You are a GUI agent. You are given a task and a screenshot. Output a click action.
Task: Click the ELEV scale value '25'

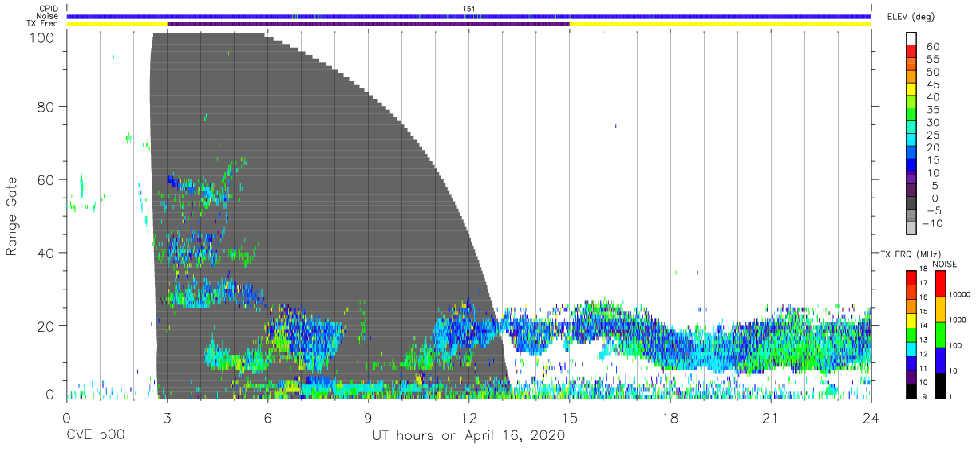(933, 136)
